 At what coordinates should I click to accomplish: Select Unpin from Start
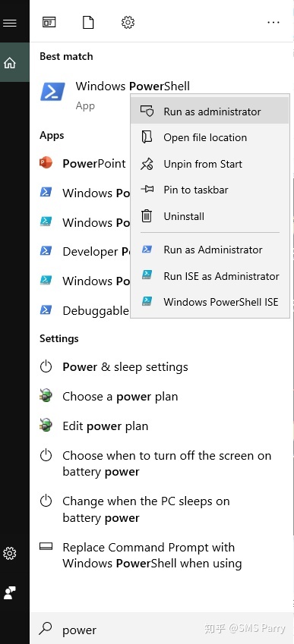pos(210,164)
